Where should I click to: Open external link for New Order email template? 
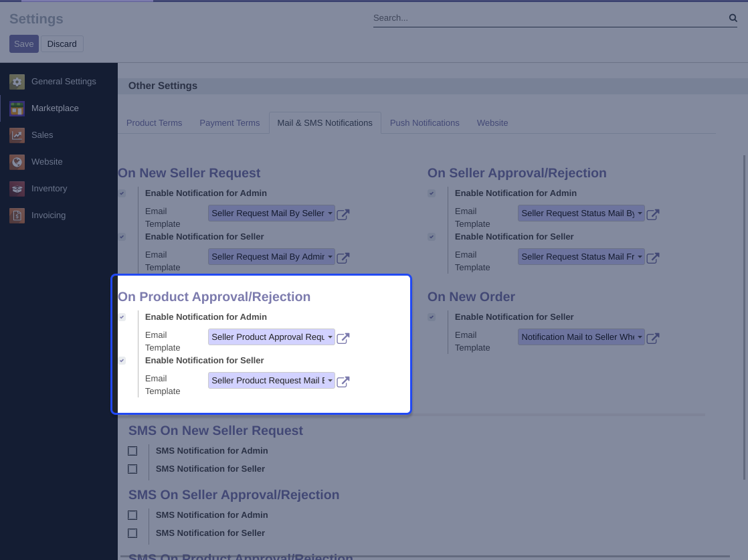(653, 339)
